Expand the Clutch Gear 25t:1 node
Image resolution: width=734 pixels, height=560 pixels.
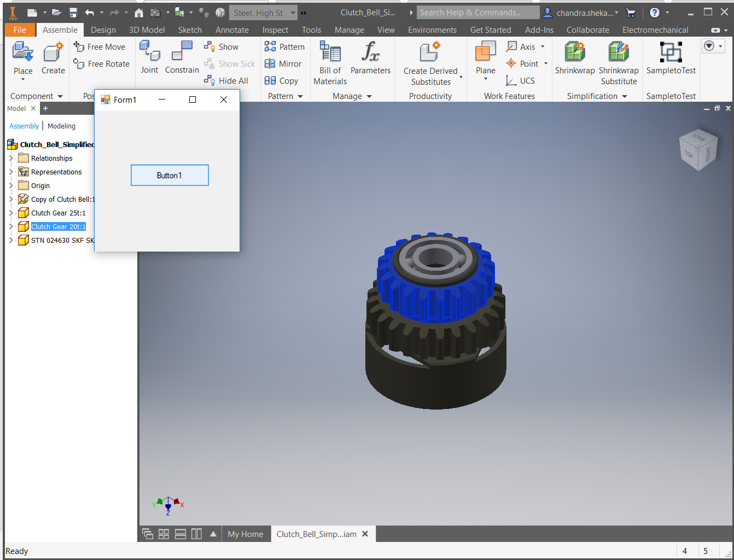coord(11,213)
